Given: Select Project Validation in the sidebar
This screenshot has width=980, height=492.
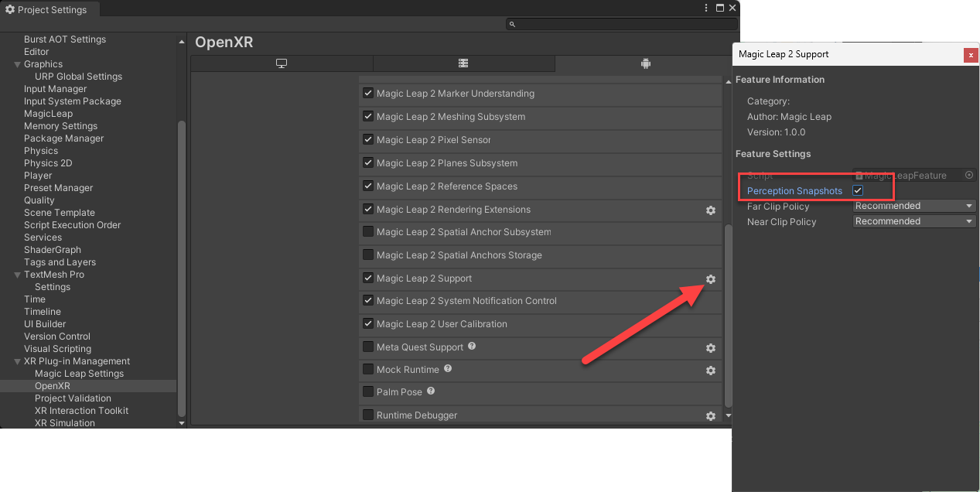Looking at the screenshot, I should pyautogui.click(x=73, y=398).
